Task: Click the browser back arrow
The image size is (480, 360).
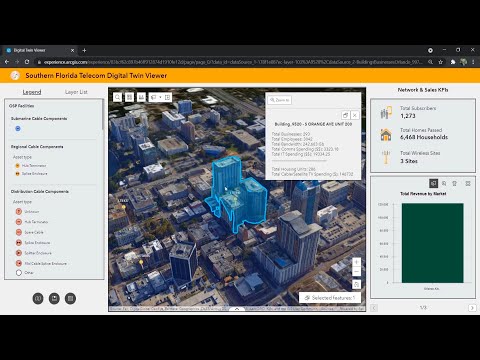Action: (7, 62)
